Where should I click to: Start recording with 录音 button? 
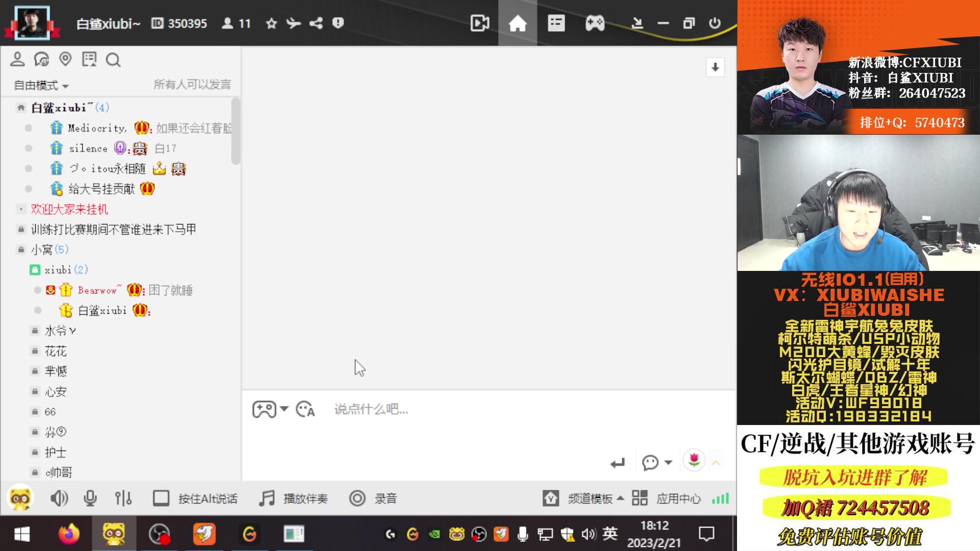tap(373, 498)
